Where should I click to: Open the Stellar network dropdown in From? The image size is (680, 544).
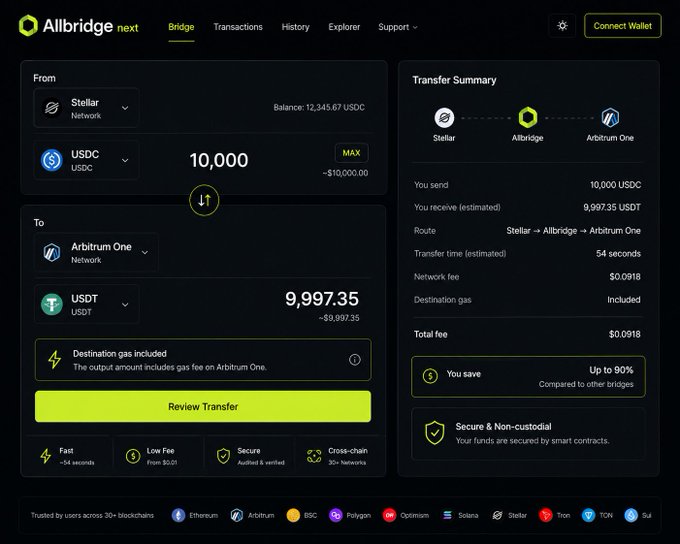[x=86, y=108]
